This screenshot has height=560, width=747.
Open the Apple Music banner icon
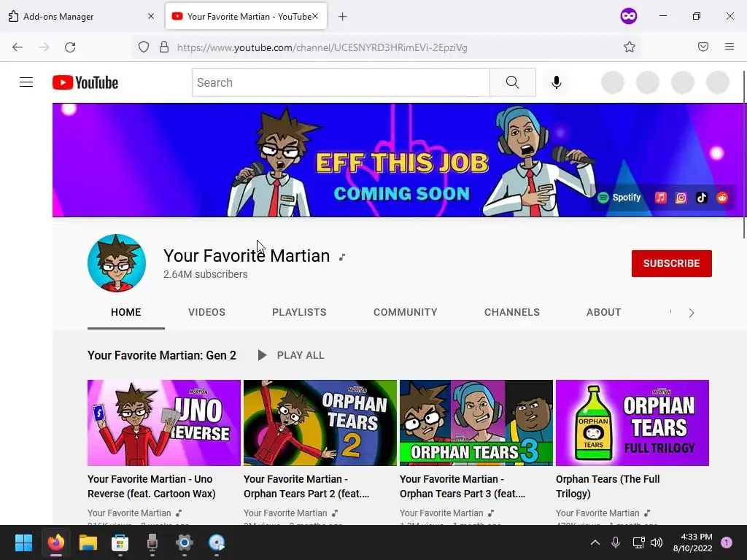pyautogui.click(x=660, y=198)
